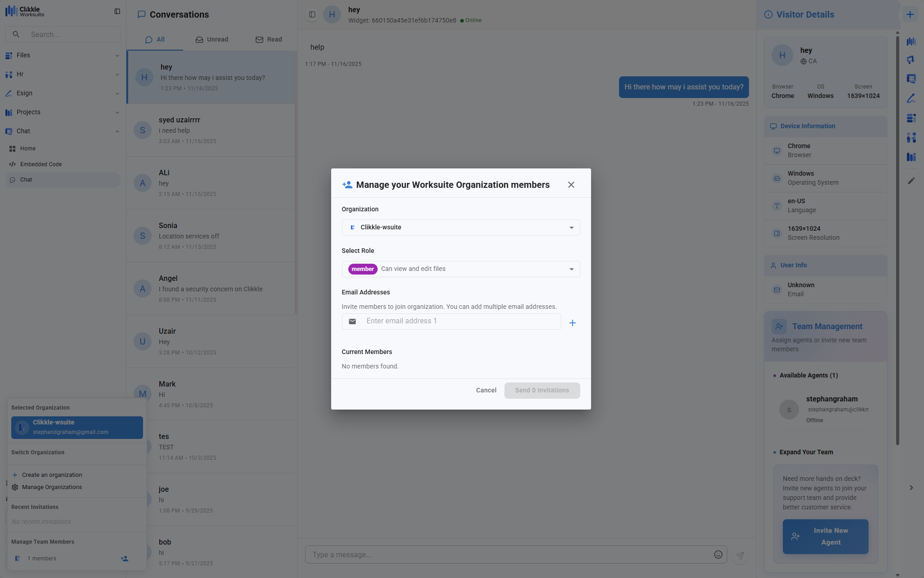The image size is (924, 578).
Task: Click the plus icon beside email address field
Action: point(572,323)
